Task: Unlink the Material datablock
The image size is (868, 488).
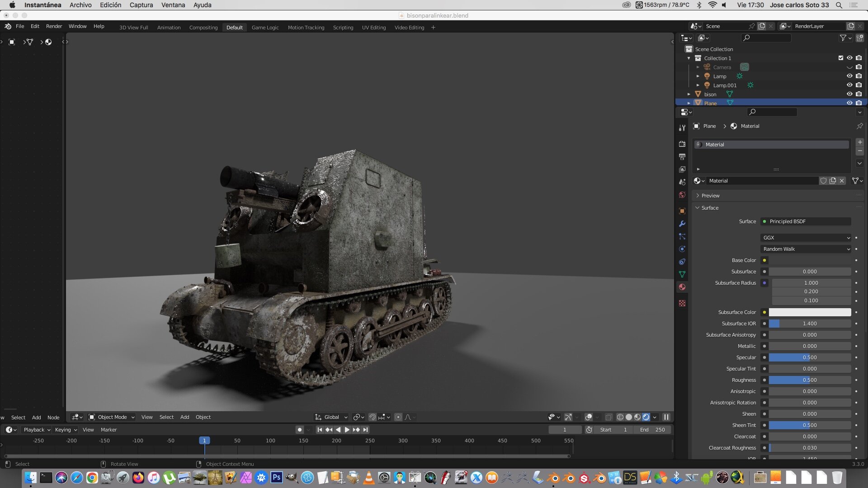Action: (x=842, y=181)
